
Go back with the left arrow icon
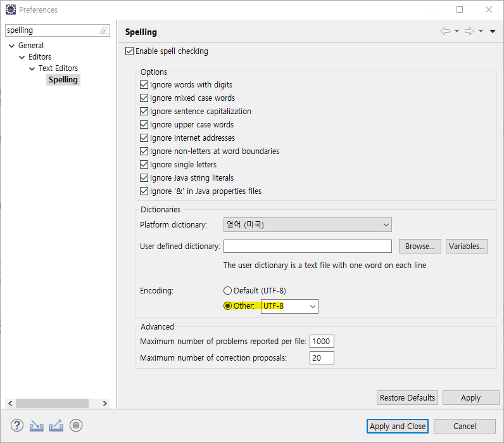click(x=445, y=31)
